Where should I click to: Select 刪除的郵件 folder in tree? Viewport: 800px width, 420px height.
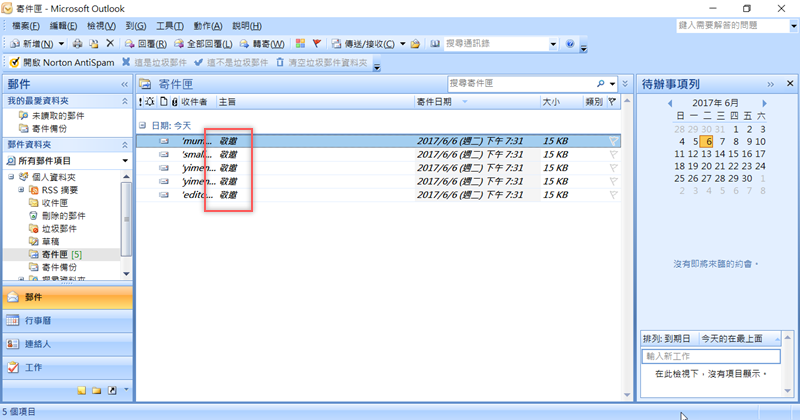click(63, 215)
